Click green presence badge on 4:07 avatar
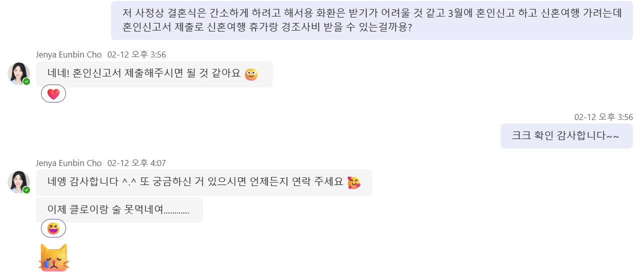 (x=26, y=190)
